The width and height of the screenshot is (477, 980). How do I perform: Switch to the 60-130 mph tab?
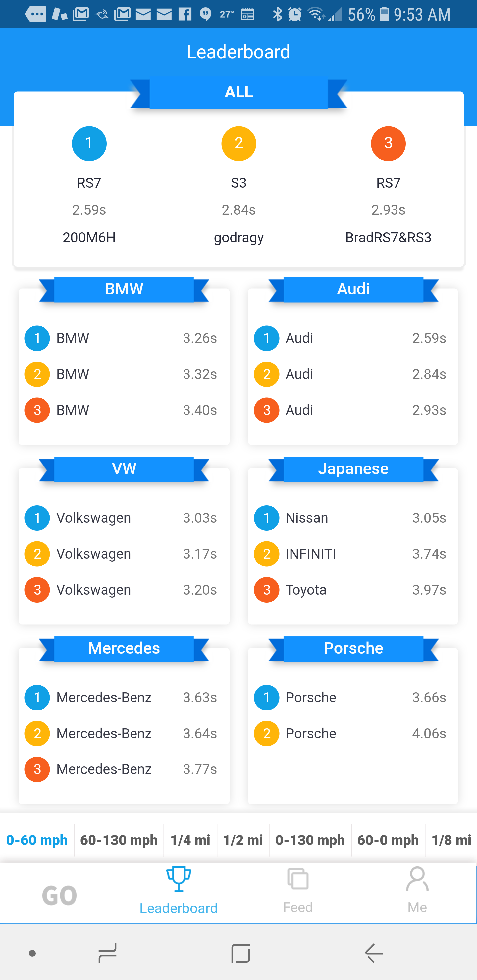[x=119, y=840]
